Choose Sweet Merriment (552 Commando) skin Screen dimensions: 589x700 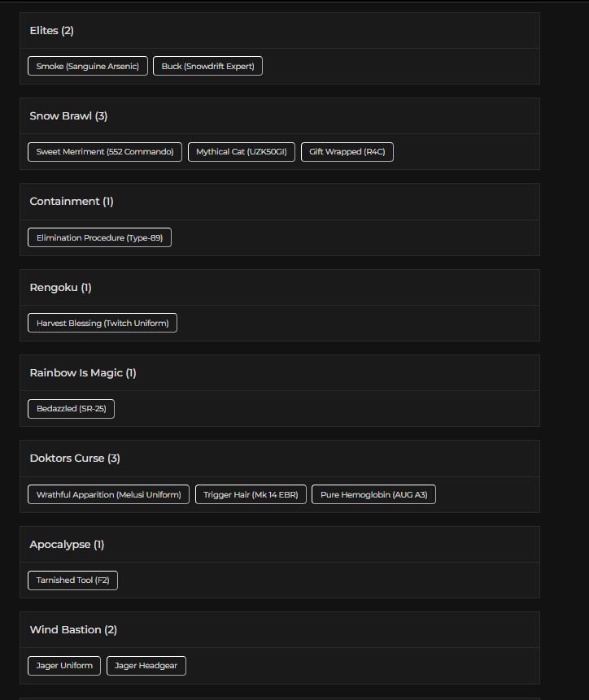click(105, 152)
